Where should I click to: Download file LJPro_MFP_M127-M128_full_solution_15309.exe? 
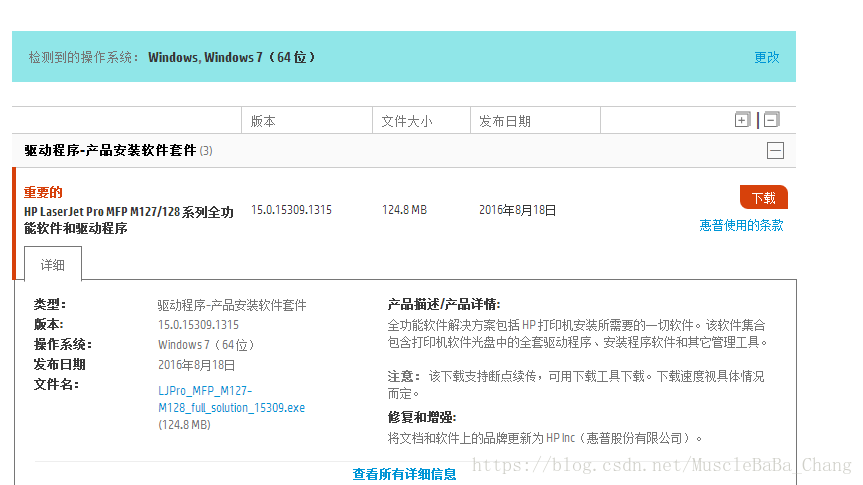coord(231,399)
